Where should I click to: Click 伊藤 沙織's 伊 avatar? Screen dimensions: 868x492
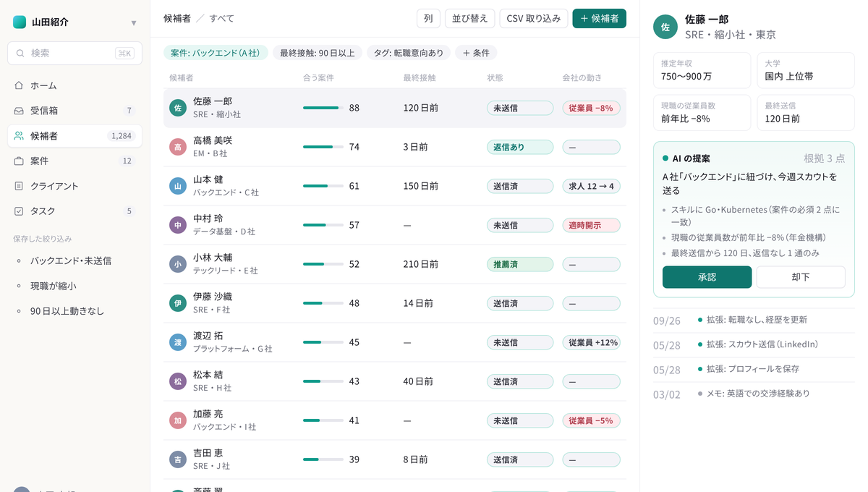(x=178, y=303)
